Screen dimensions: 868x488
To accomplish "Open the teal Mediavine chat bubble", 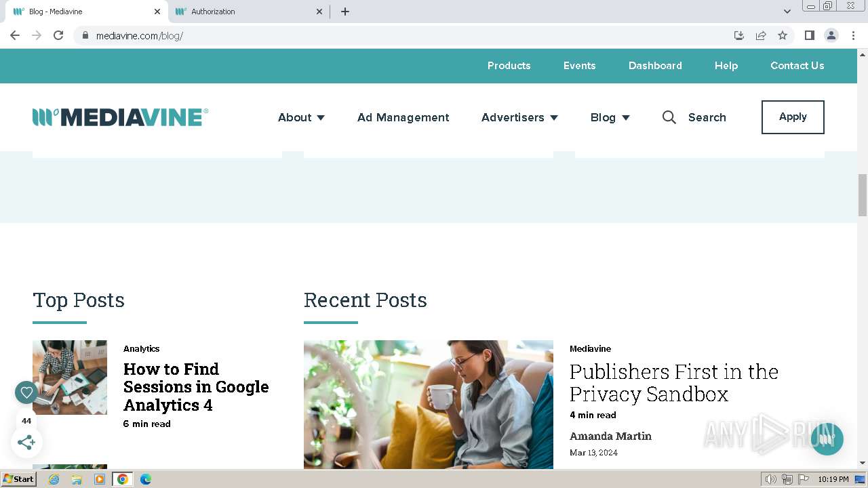I will pos(827,439).
